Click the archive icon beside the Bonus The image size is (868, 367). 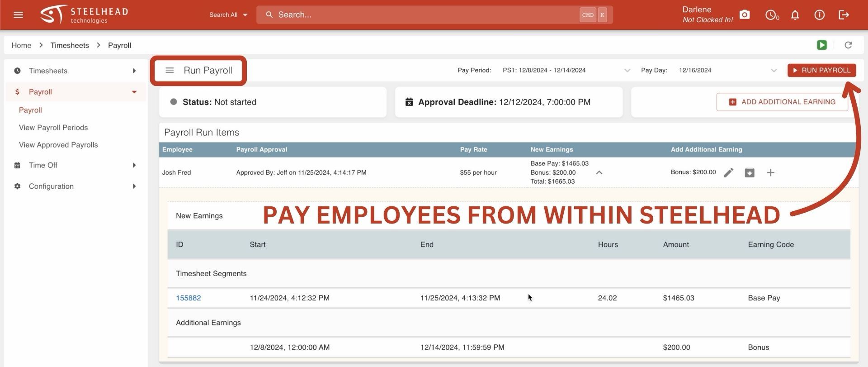[x=750, y=172]
